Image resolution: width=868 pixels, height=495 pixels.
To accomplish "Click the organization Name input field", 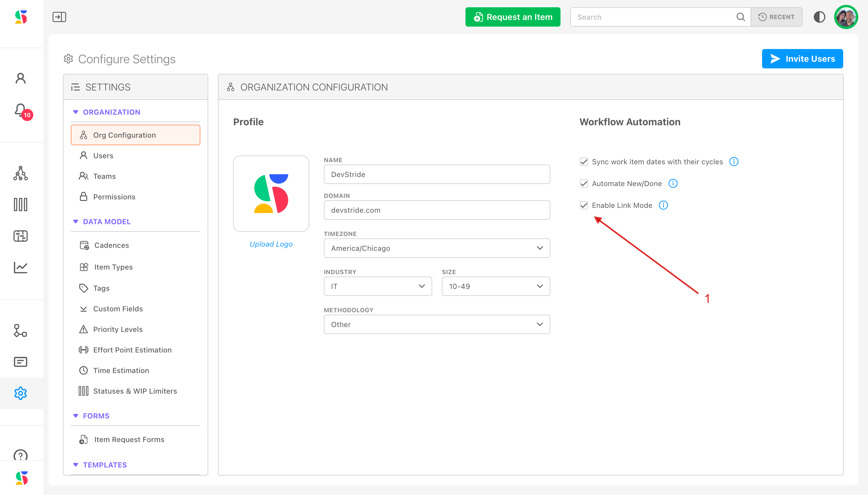I will (x=436, y=174).
